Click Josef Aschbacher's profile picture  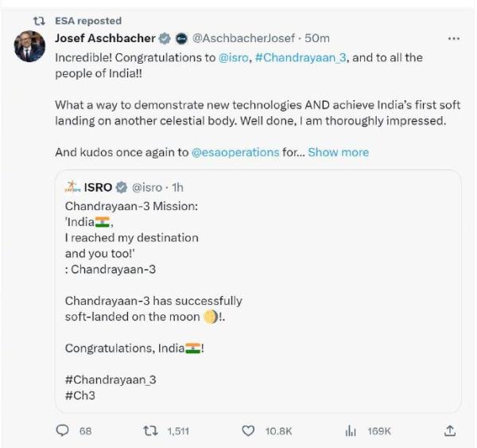[x=29, y=47]
